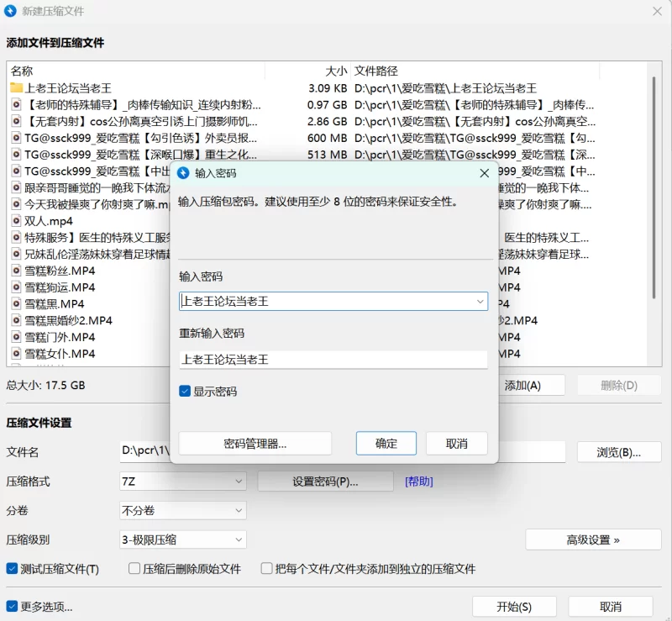672x621 pixels.
Task: Select the 双人.mp4 file icon
Action: pos(16,221)
